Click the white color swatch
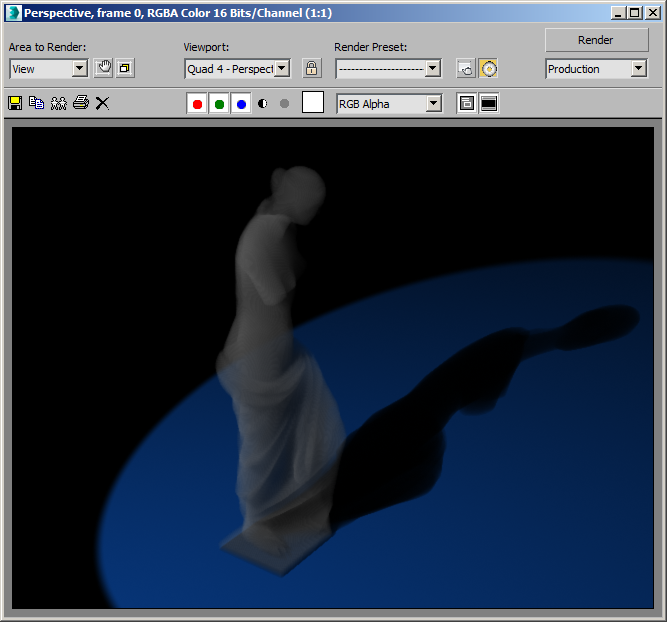 pyautogui.click(x=313, y=102)
